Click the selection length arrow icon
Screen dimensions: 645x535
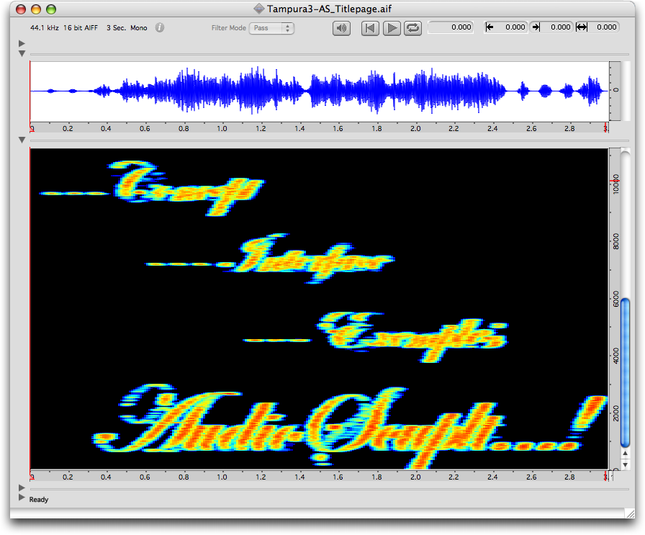[583, 28]
